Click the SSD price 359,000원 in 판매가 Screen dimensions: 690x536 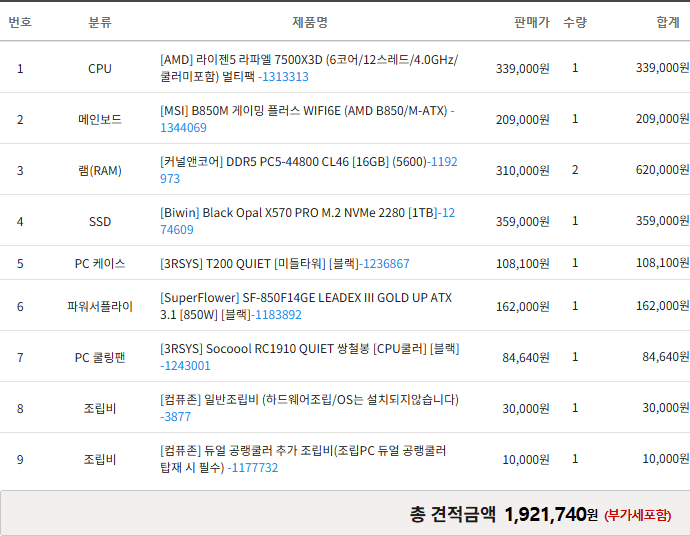523,222
